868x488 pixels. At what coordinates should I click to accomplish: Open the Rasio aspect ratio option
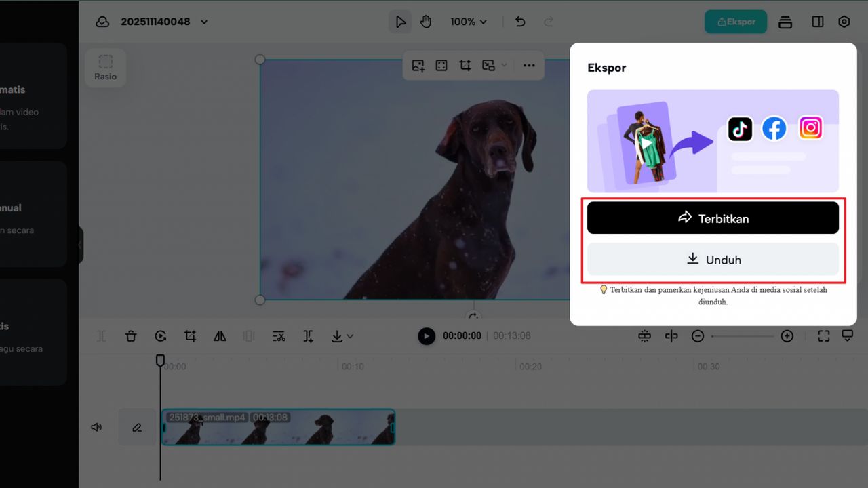[105, 67]
